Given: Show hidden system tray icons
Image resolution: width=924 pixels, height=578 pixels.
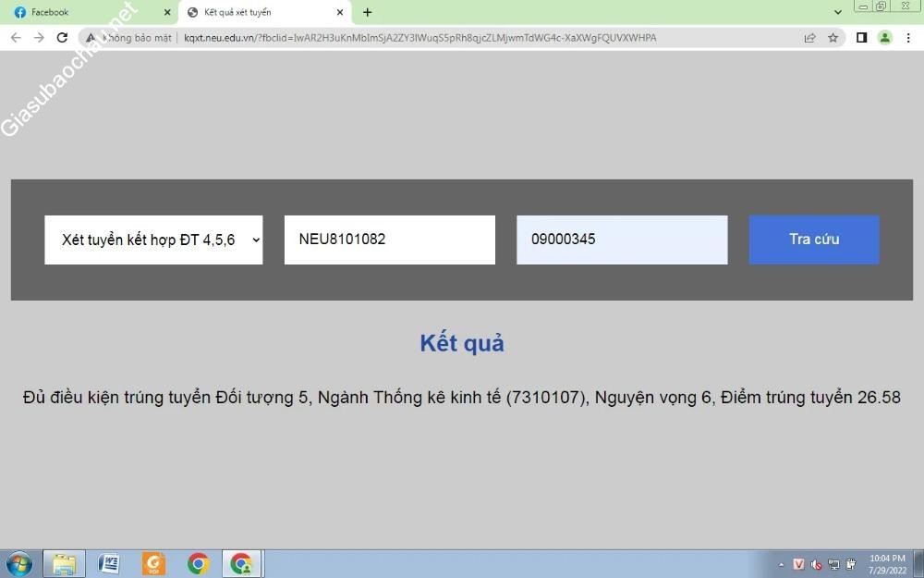Looking at the screenshot, I should click(x=782, y=564).
